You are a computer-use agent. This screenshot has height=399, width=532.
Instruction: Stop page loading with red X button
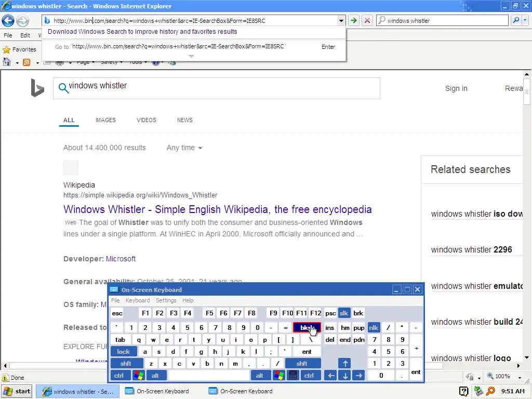point(367,20)
